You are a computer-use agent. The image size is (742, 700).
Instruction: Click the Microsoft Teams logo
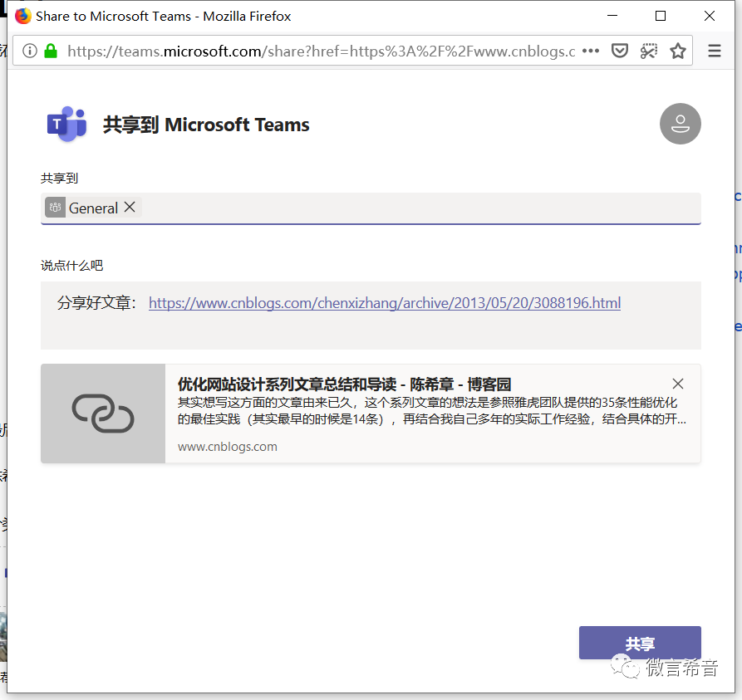point(66,124)
